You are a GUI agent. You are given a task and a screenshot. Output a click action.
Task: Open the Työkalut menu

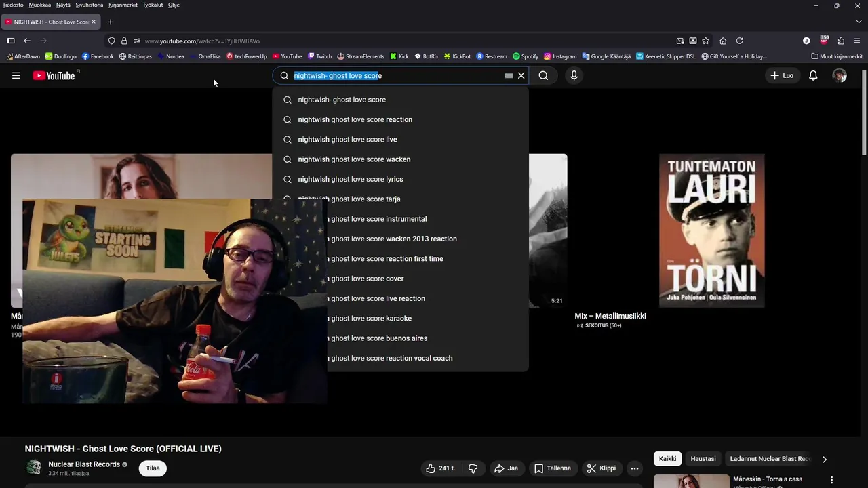153,5
